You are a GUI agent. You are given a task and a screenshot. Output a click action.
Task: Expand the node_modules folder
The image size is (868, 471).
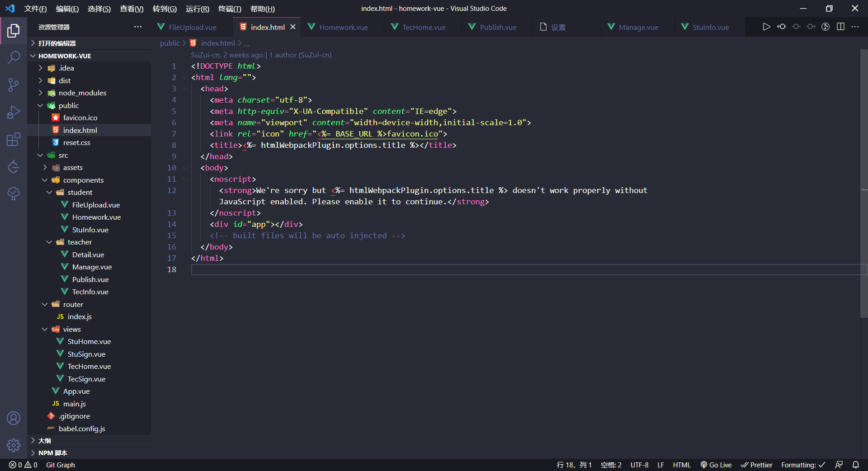[x=82, y=93]
